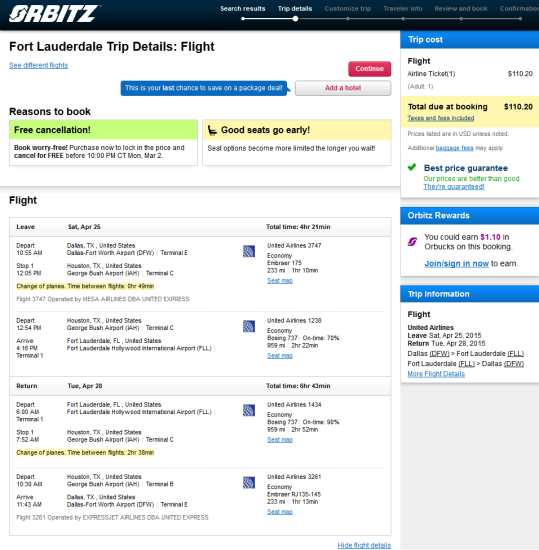Collapse with Hide flight details link
539x550 pixels.
tap(364, 545)
